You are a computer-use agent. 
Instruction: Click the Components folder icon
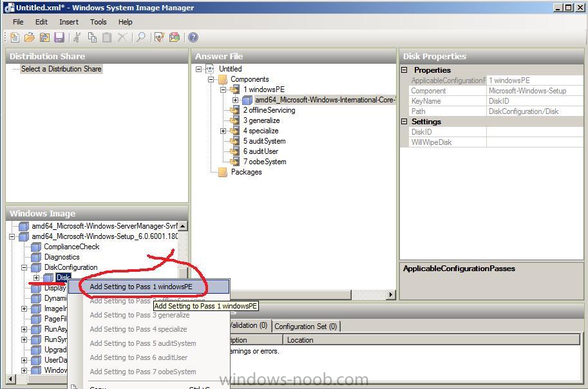(x=223, y=79)
